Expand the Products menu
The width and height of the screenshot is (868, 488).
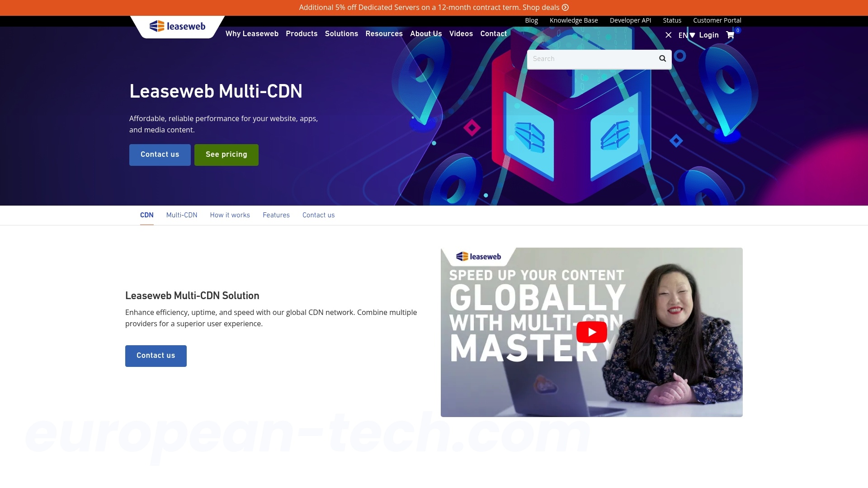[302, 34]
